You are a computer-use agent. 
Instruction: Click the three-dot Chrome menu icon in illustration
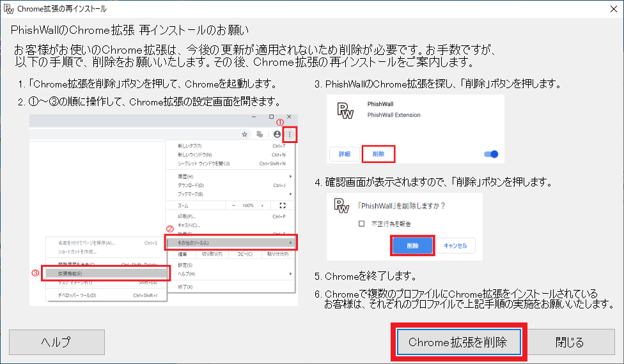[290, 134]
